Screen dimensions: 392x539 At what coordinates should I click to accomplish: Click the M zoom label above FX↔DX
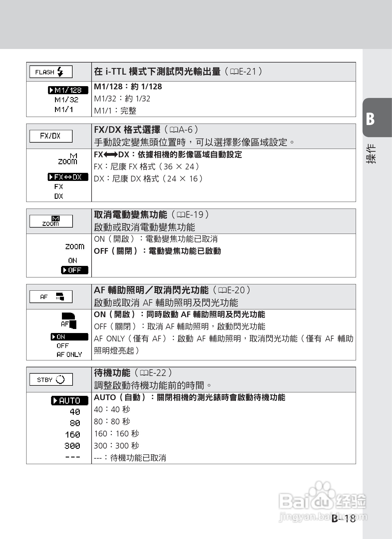tap(68, 159)
